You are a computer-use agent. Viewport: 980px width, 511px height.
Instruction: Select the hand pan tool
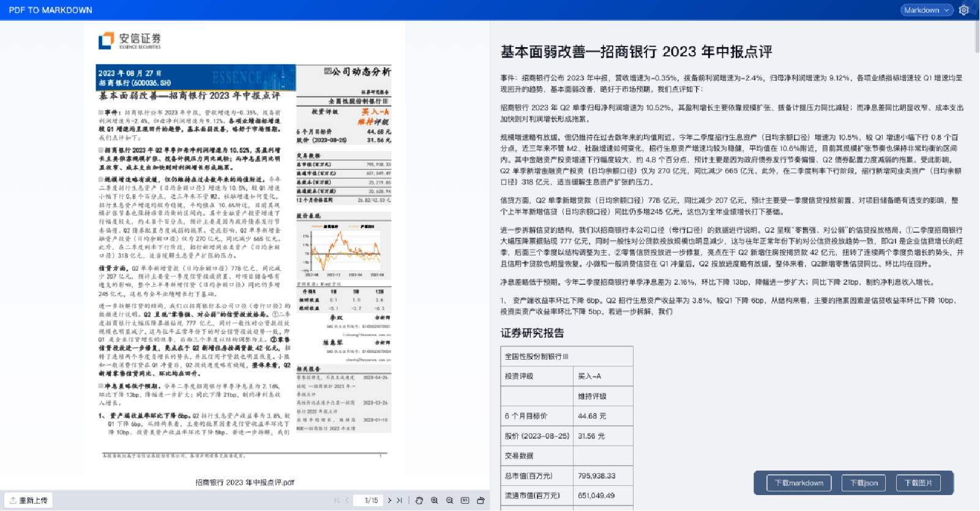419,501
